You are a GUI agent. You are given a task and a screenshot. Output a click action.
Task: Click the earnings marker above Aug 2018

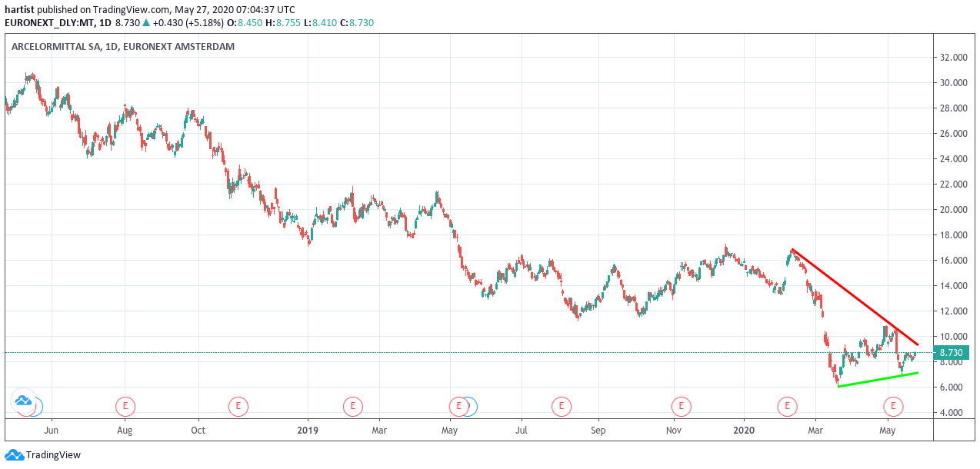(125, 405)
